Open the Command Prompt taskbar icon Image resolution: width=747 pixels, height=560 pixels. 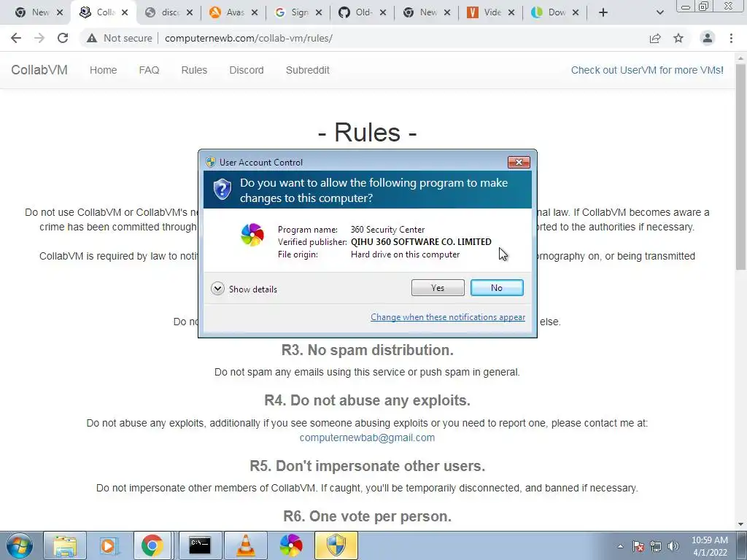coord(200,545)
